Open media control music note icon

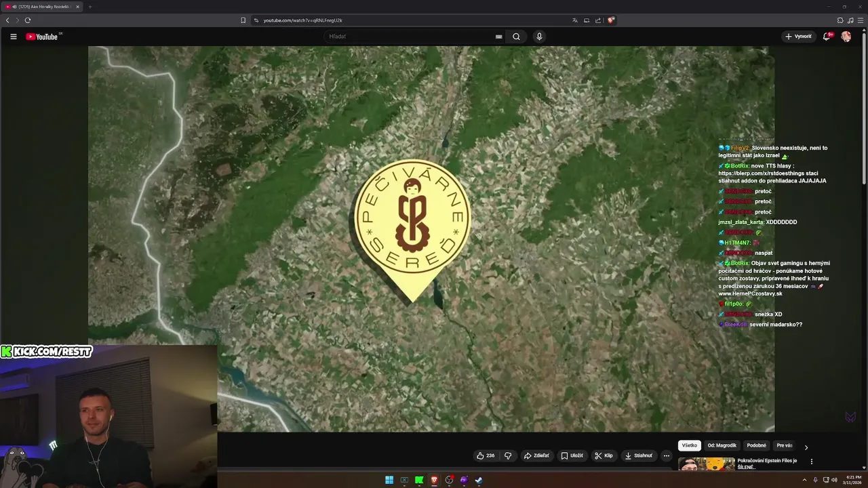(850, 20)
